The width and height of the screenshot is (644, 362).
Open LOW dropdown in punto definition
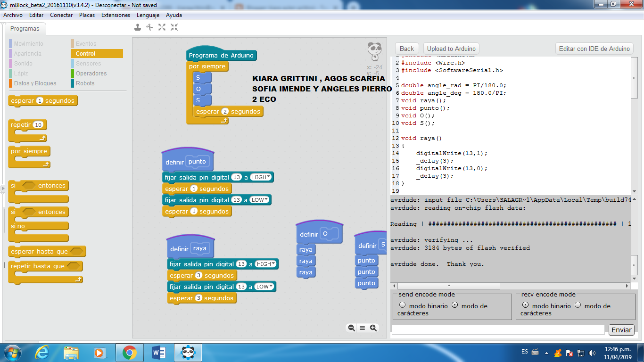tap(260, 200)
